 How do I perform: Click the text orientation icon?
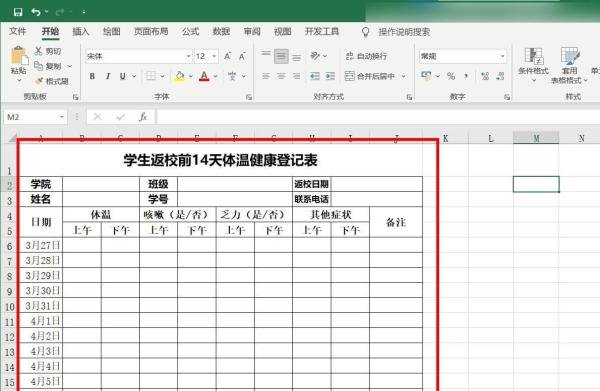[x=315, y=56]
